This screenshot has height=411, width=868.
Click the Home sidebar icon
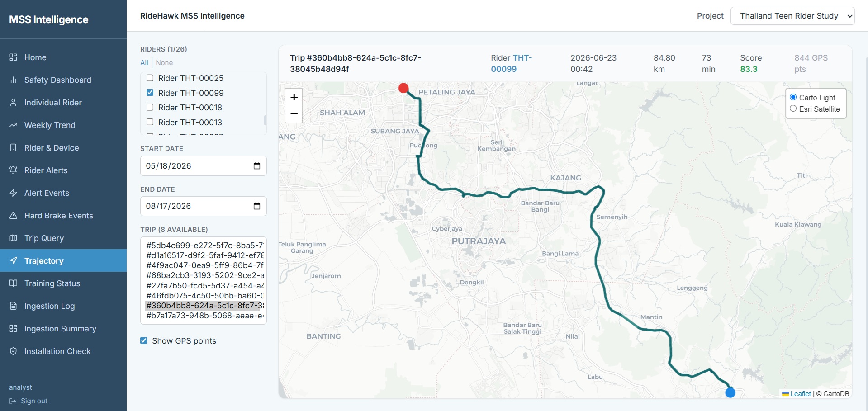pos(13,57)
